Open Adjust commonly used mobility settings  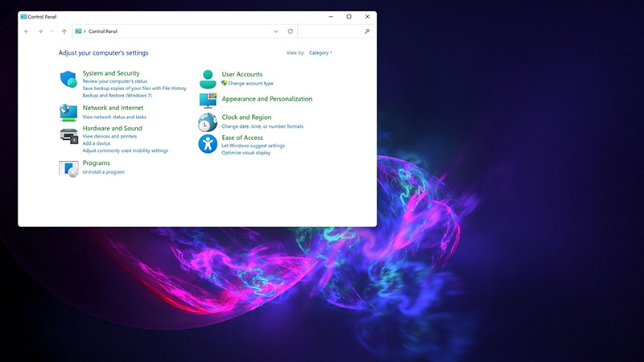click(126, 150)
